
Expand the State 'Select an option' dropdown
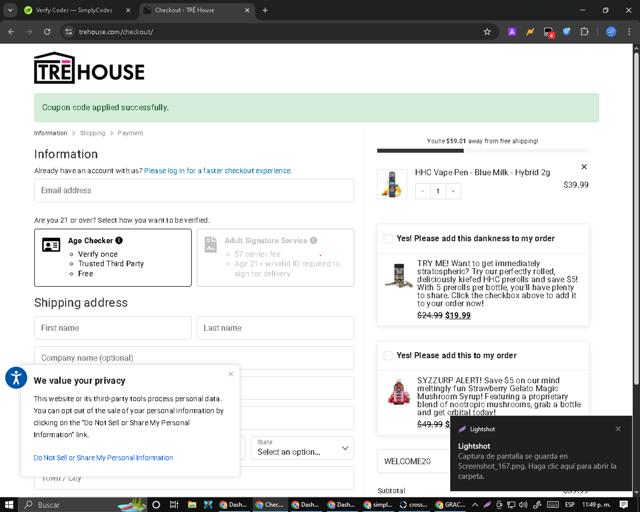[302, 448]
